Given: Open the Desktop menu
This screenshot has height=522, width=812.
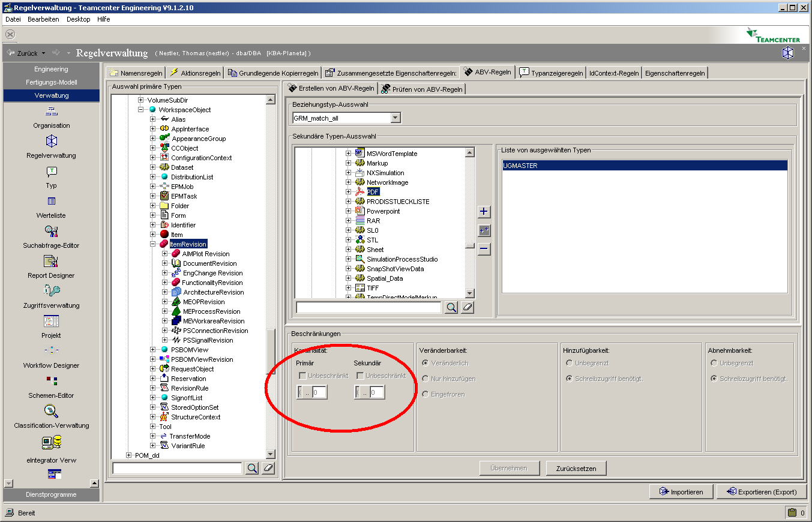Looking at the screenshot, I should pyautogui.click(x=79, y=19).
